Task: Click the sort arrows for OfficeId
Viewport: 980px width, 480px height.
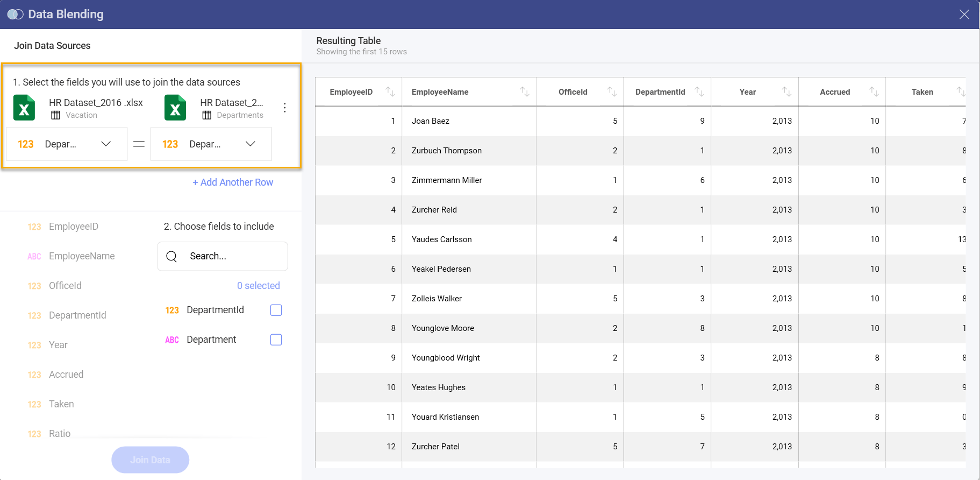Action: tap(612, 92)
